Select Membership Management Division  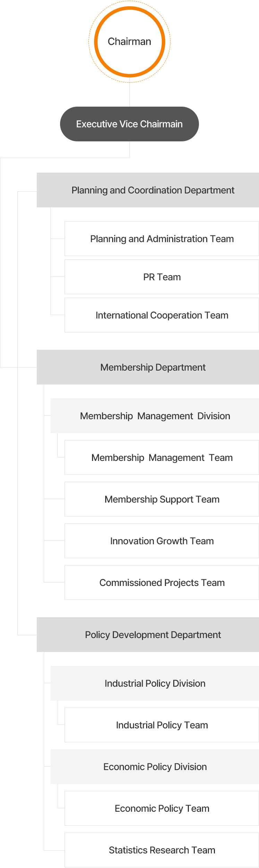155,416
